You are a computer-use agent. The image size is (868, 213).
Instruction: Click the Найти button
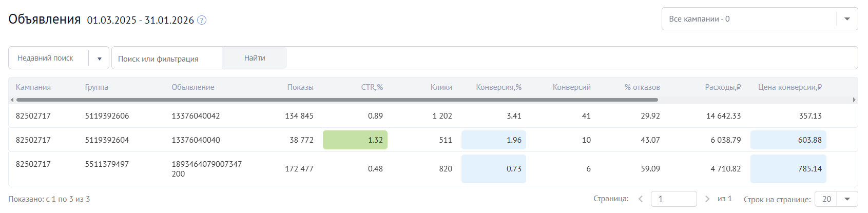pyautogui.click(x=255, y=58)
